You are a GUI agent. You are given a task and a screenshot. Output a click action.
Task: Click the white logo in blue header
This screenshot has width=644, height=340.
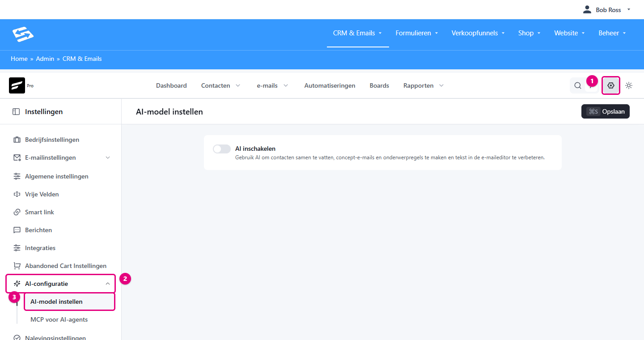(23, 34)
